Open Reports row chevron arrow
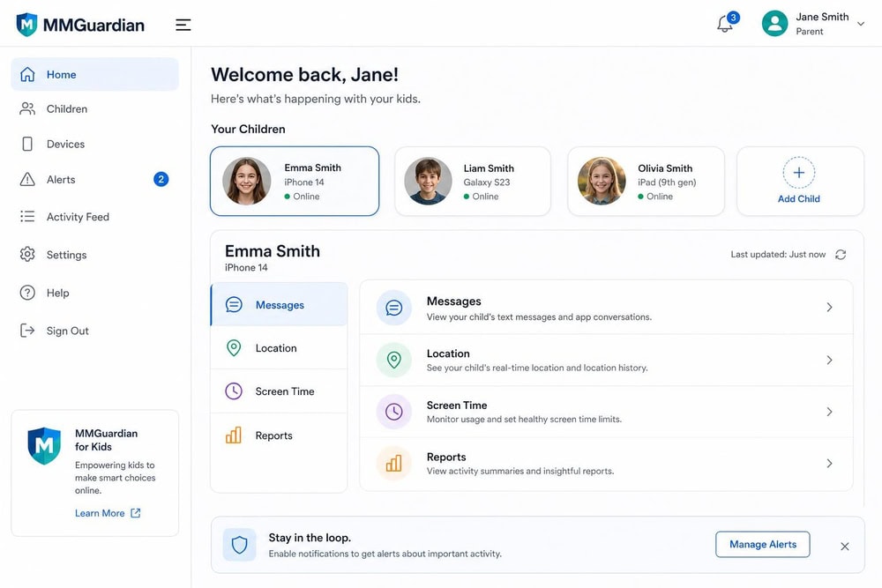Viewport: 882px width, 588px height. tap(829, 463)
